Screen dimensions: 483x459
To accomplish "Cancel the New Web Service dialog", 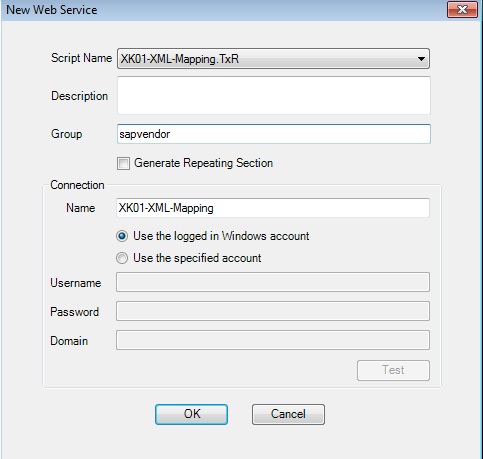I will 288,414.
